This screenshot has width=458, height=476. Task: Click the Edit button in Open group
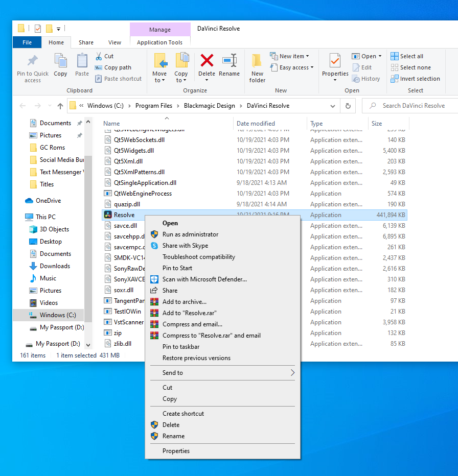coord(362,67)
